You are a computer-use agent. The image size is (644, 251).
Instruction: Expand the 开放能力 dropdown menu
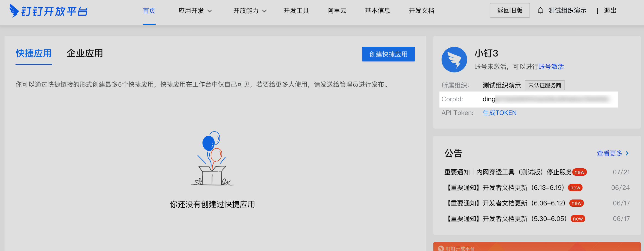pyautogui.click(x=250, y=11)
